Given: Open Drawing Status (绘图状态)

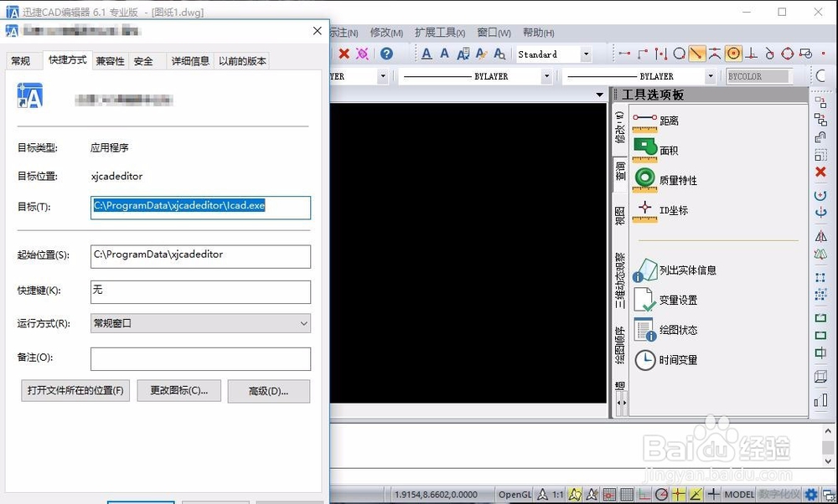Looking at the screenshot, I should 665,330.
